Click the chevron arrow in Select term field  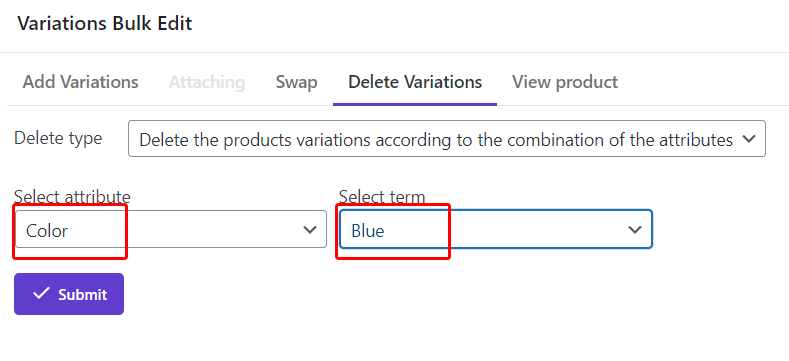(x=635, y=230)
